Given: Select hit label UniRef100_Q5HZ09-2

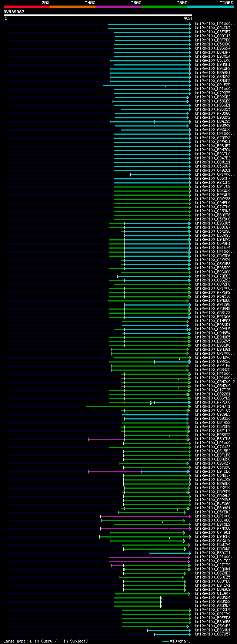Looking at the screenshot, I should pyautogui.click(x=215, y=382).
